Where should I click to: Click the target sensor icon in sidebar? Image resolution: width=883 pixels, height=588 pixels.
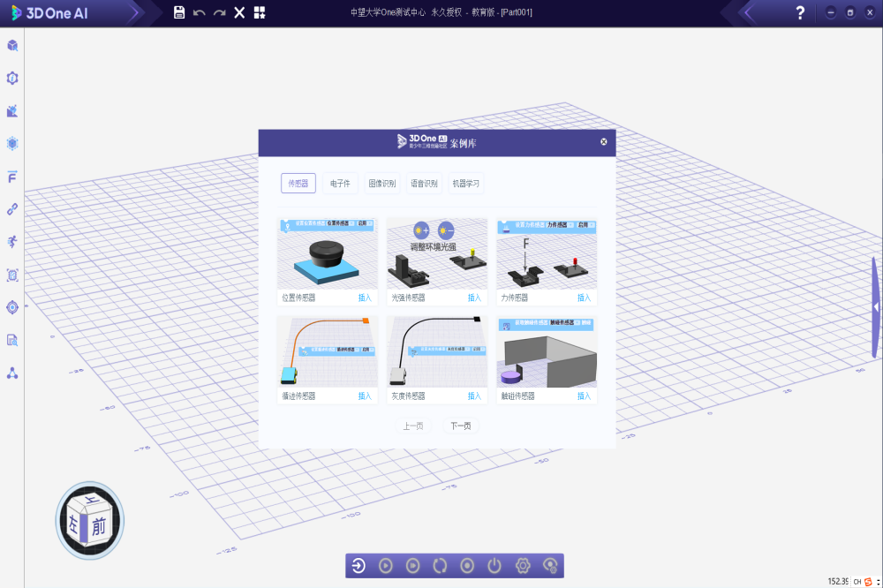pyautogui.click(x=12, y=307)
